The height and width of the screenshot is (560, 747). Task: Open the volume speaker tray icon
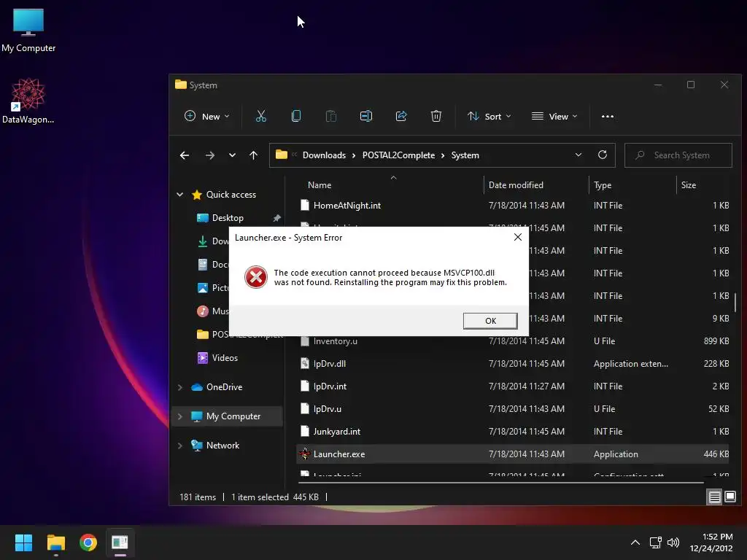coord(673,542)
